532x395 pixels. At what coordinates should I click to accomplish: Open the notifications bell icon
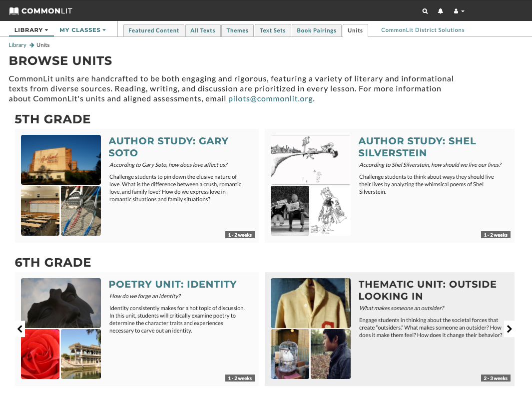pyautogui.click(x=441, y=11)
